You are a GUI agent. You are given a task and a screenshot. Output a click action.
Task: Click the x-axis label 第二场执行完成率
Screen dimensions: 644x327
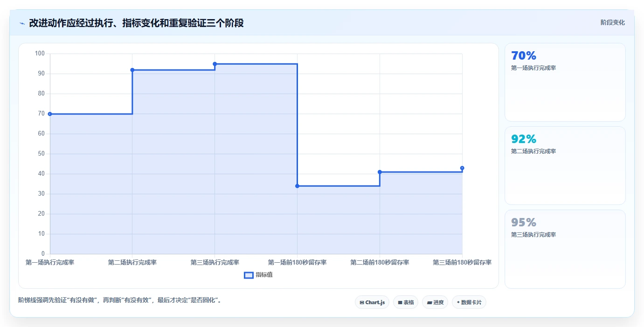click(x=132, y=262)
